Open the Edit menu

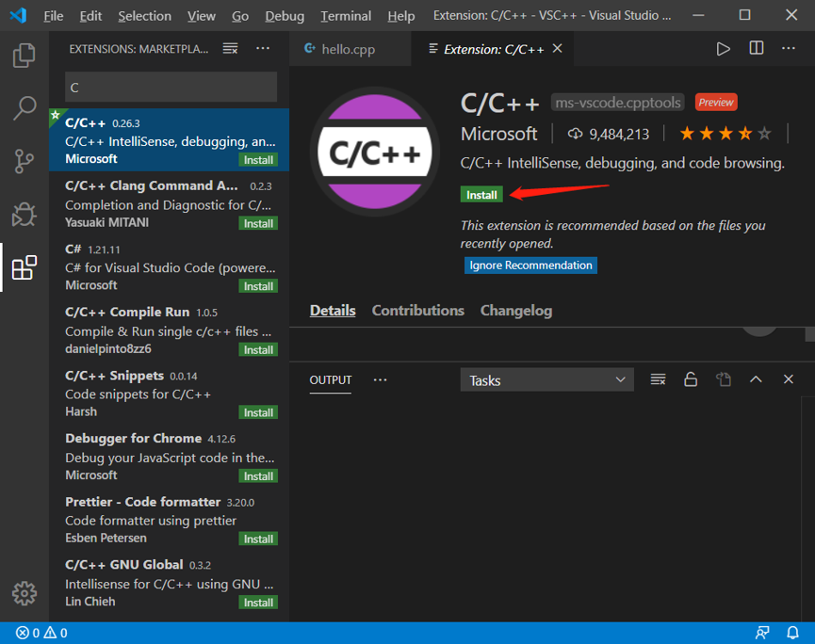pos(90,16)
